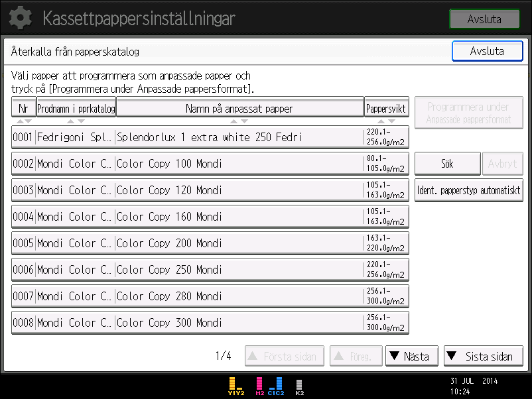Select the Nr column header
The image size is (532, 399).
coord(24,108)
